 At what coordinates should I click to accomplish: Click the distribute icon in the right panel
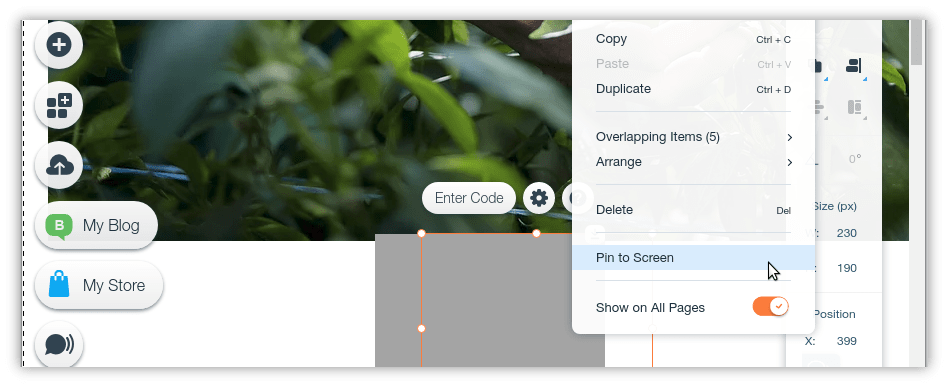tap(854, 108)
